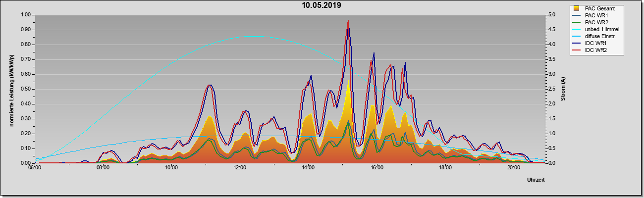Screen dimensions: 644x198
Task: Click the 0.50 left axis value
Action: point(26,89)
